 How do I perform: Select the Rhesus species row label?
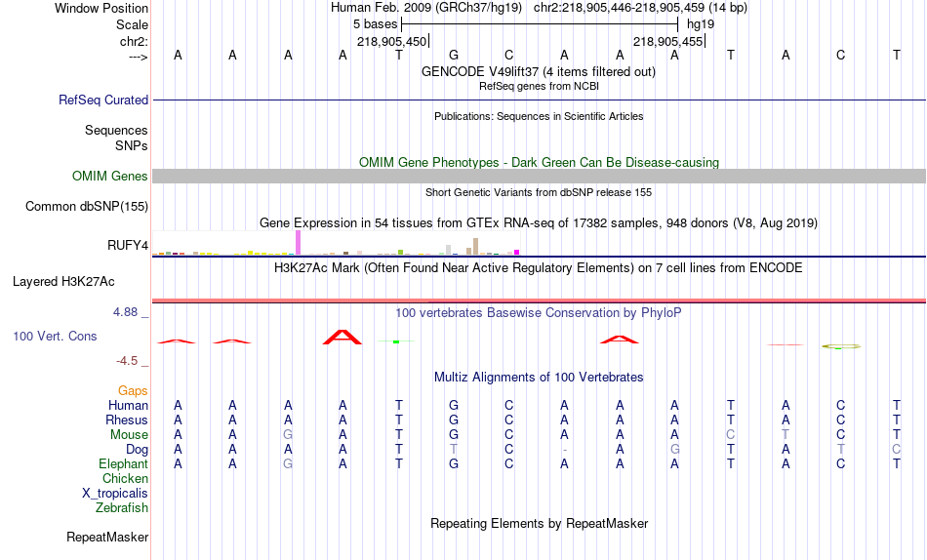[126, 420]
